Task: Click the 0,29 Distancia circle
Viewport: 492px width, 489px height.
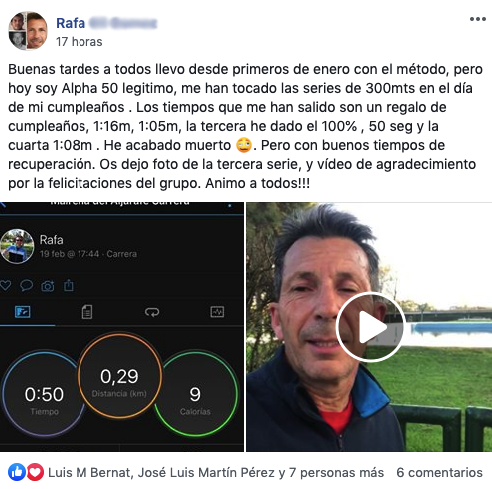Action: coord(120,375)
